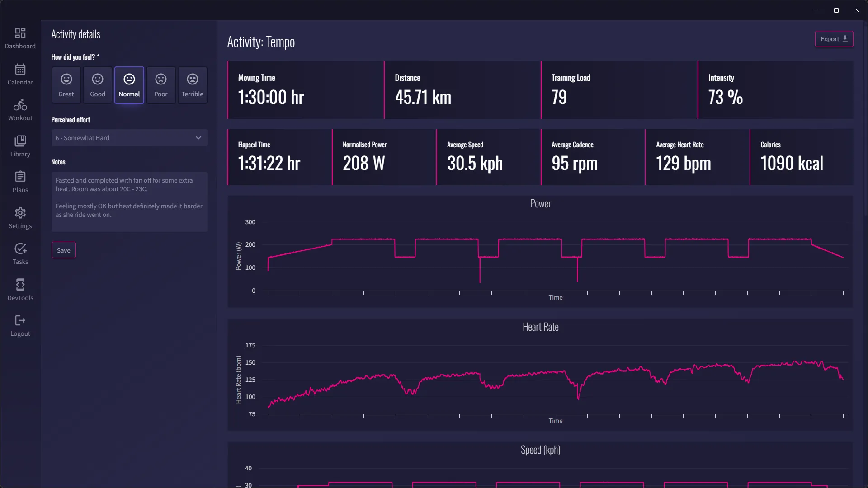
Task: Click the chevron on effort selector
Action: click(198, 138)
